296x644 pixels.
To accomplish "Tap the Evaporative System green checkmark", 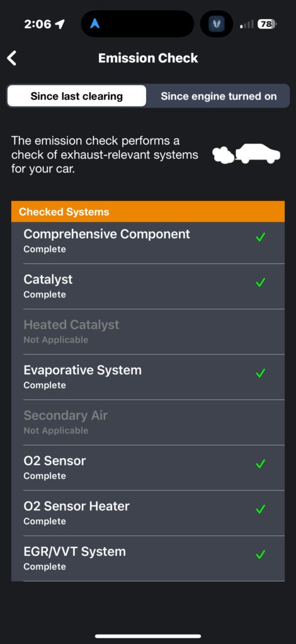I will coord(260,373).
